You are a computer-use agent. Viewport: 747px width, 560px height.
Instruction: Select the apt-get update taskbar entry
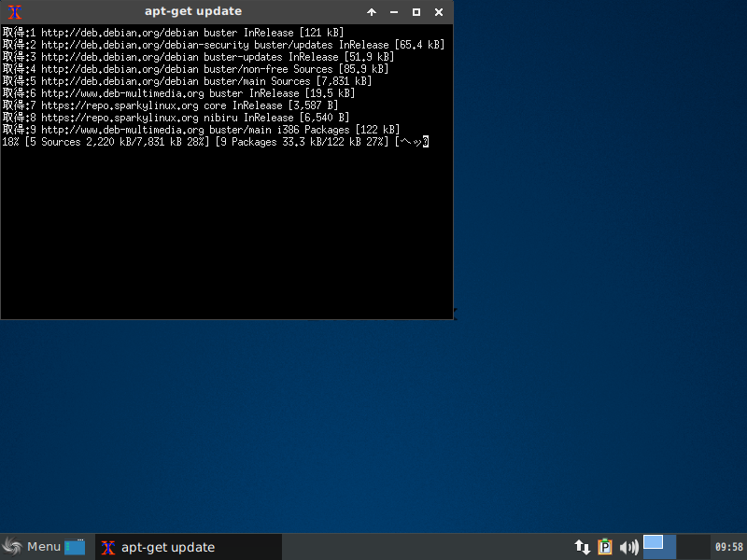coord(189,547)
